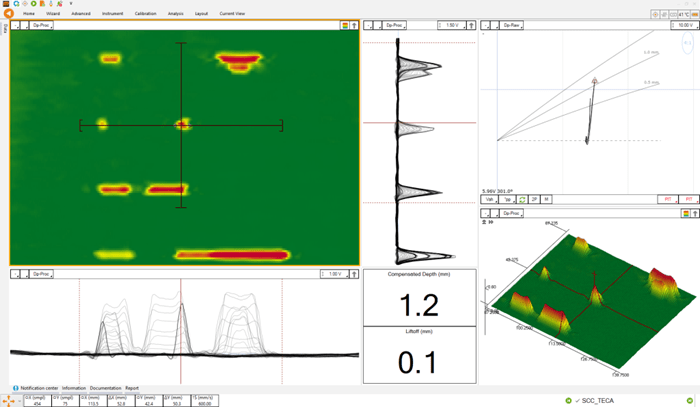Open the Calibration ribbon tab
The width and height of the screenshot is (700, 407).
coord(145,14)
